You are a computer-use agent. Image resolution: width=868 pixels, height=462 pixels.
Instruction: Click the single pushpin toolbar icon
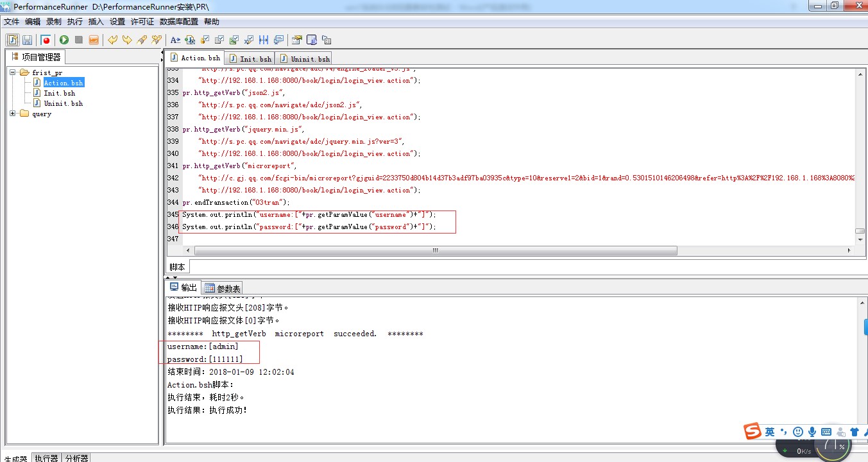click(x=142, y=40)
